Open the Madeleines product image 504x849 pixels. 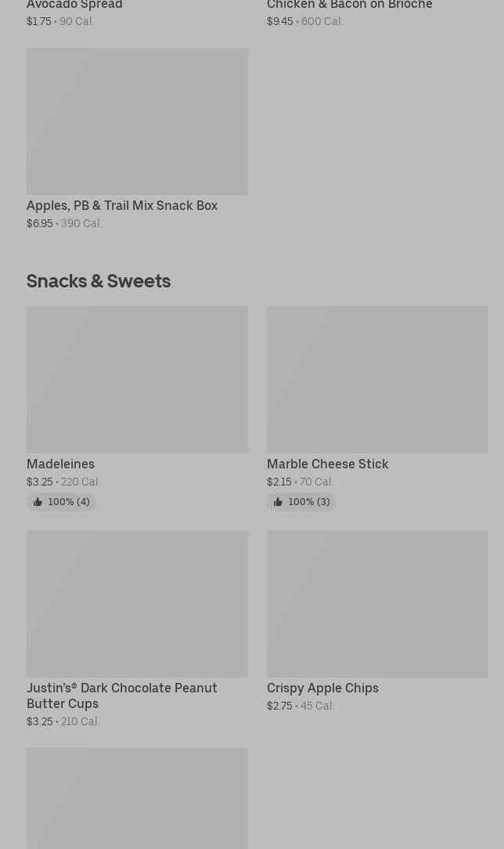coord(138,380)
